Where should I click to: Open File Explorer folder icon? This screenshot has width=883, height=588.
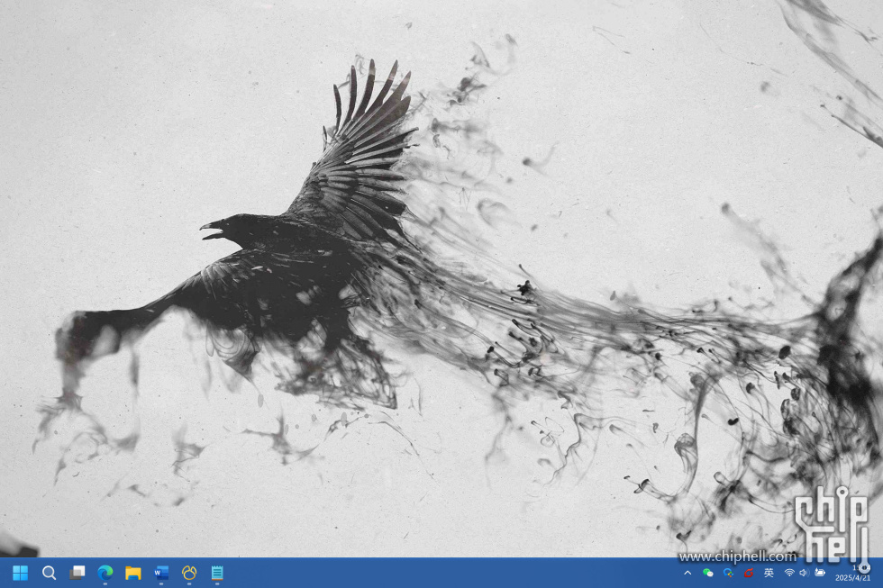tap(133, 574)
